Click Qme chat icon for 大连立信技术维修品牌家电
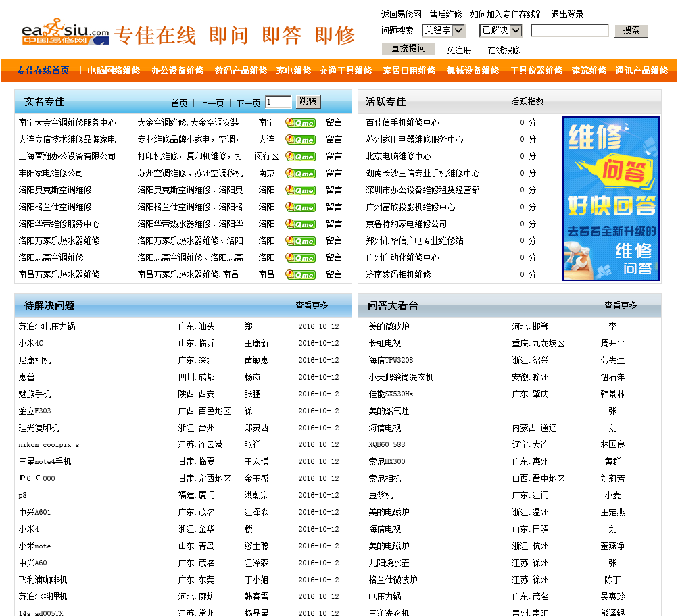Screen dimensions: 678x616 300,140
